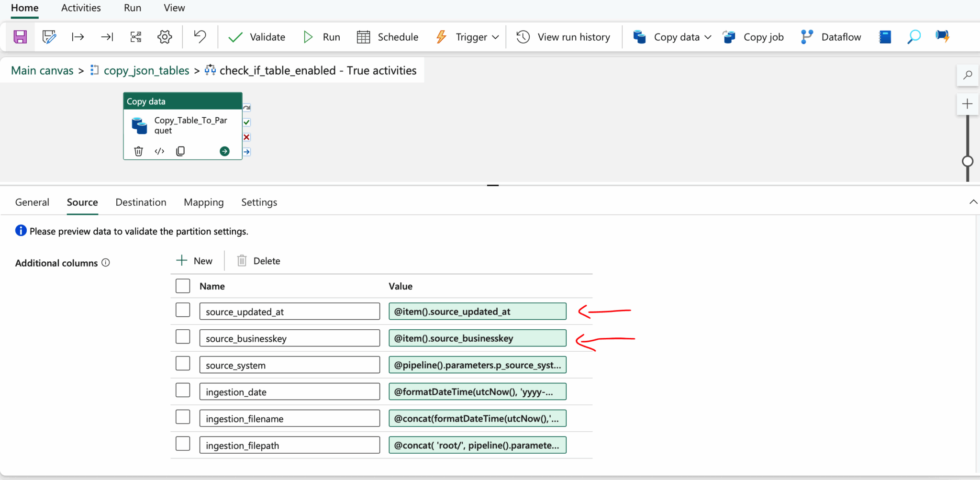Click the magnifier lookup icon in toolbar
This screenshot has height=480, width=980.
[913, 37]
